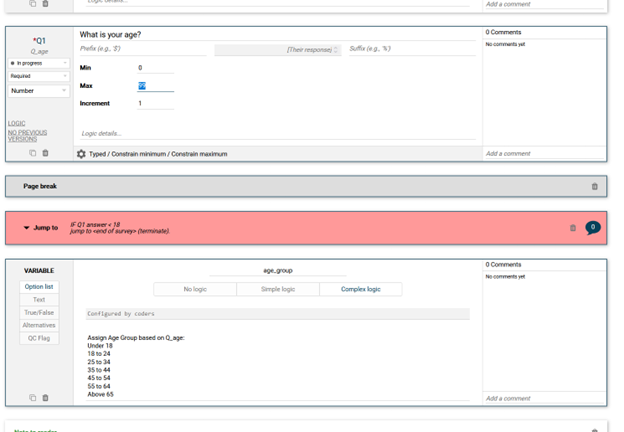
Task: Select No logic for age_group variable
Action: (195, 289)
